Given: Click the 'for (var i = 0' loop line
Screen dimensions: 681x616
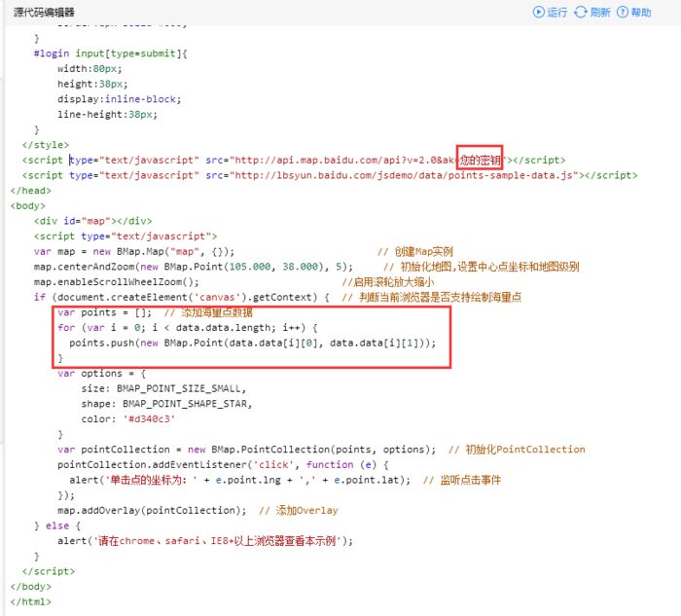Looking at the screenshot, I should [188, 328].
